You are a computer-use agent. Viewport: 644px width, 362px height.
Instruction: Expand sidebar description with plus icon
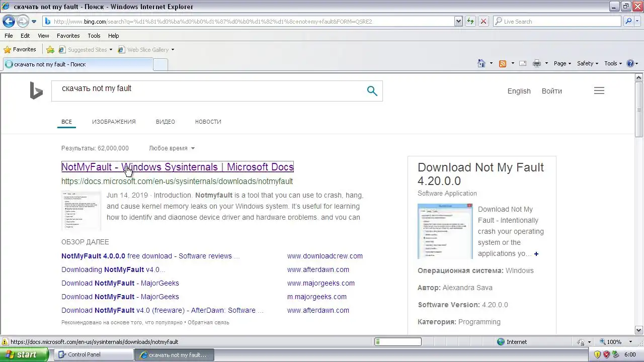pyautogui.click(x=536, y=254)
